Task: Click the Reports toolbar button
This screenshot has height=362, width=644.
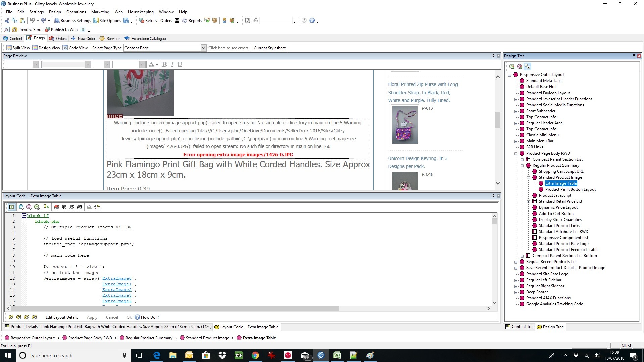Action: pos(192,21)
